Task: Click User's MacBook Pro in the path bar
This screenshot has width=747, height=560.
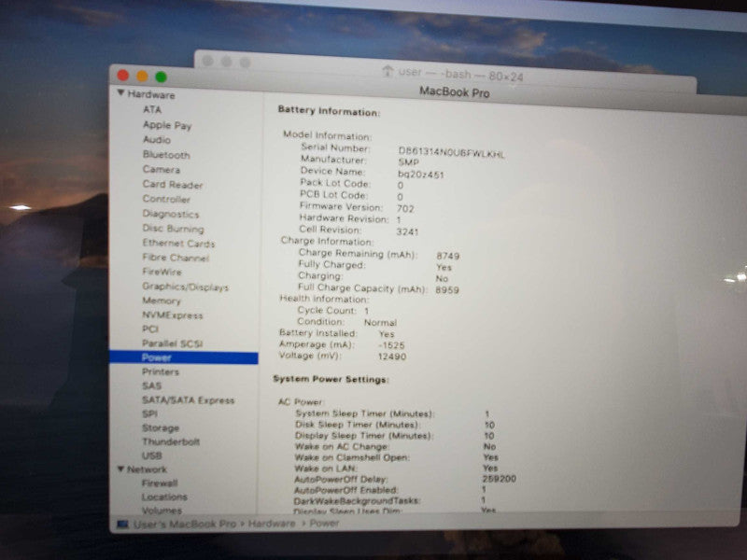Action: point(184,524)
